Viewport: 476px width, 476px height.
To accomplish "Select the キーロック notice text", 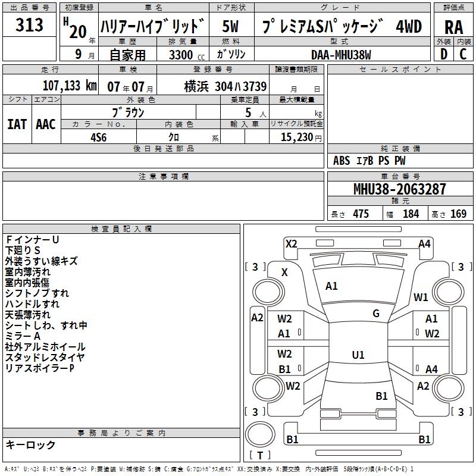I will coord(31,445).
